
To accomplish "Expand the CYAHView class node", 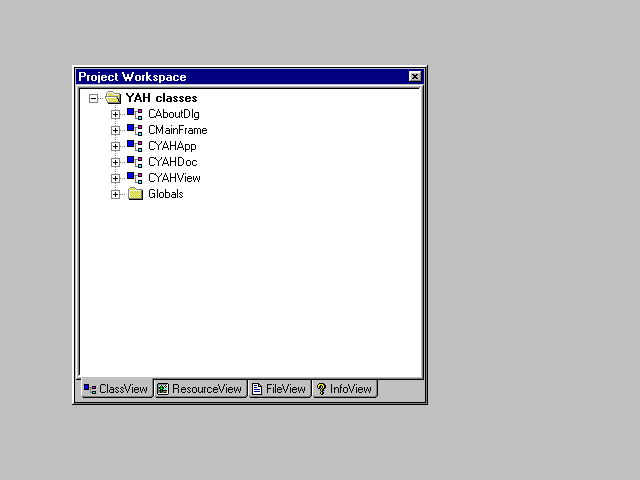I will (116, 178).
